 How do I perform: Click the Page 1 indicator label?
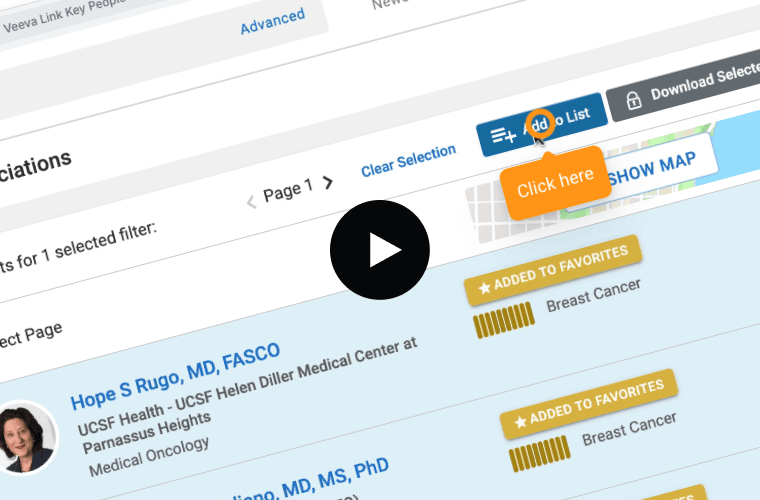pyautogui.click(x=288, y=189)
